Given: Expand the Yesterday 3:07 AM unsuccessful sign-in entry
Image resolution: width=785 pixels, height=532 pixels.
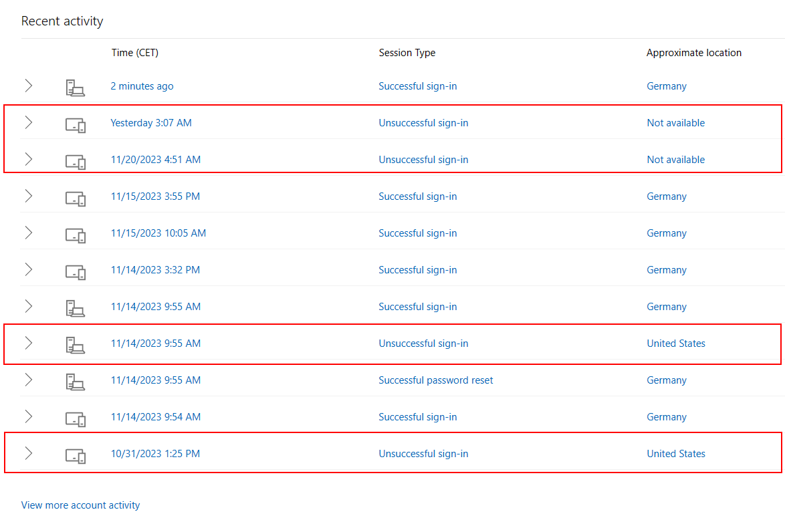Looking at the screenshot, I should tap(28, 122).
